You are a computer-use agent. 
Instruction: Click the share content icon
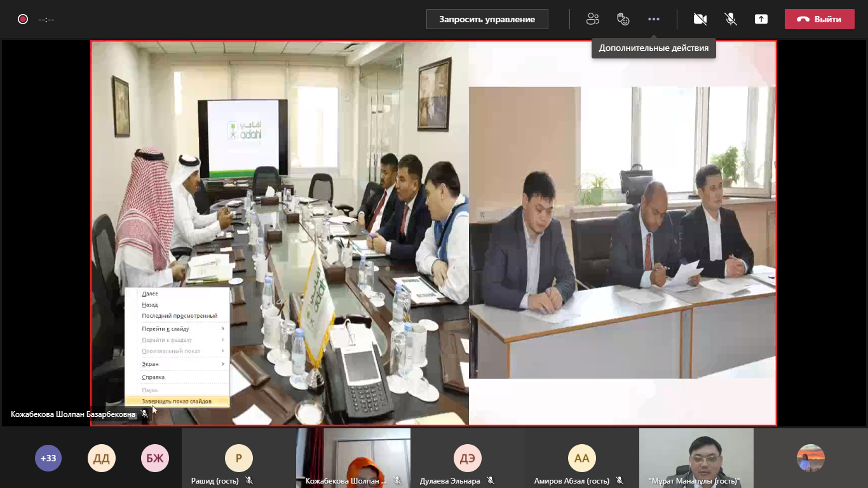click(x=761, y=19)
